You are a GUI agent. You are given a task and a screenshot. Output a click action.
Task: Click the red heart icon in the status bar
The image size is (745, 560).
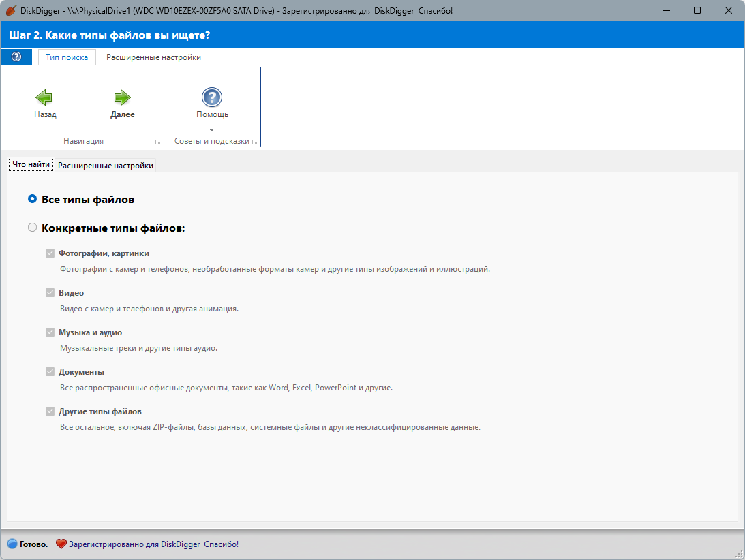click(61, 544)
